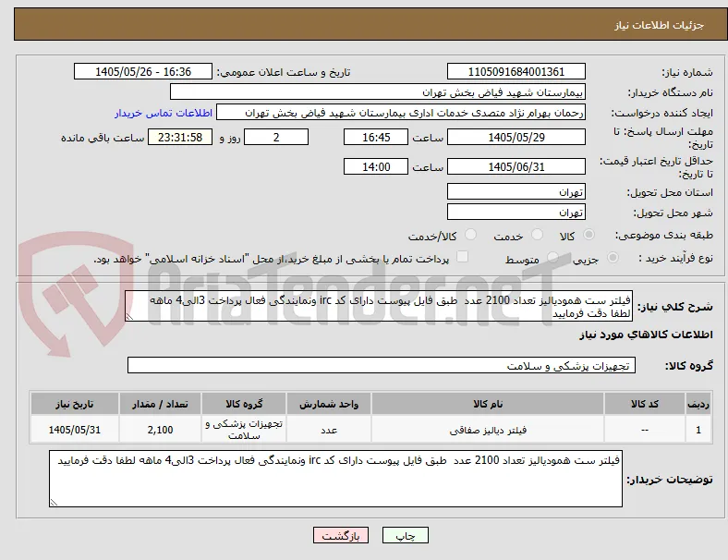Click the buyer organization name field

pyautogui.click(x=378, y=91)
